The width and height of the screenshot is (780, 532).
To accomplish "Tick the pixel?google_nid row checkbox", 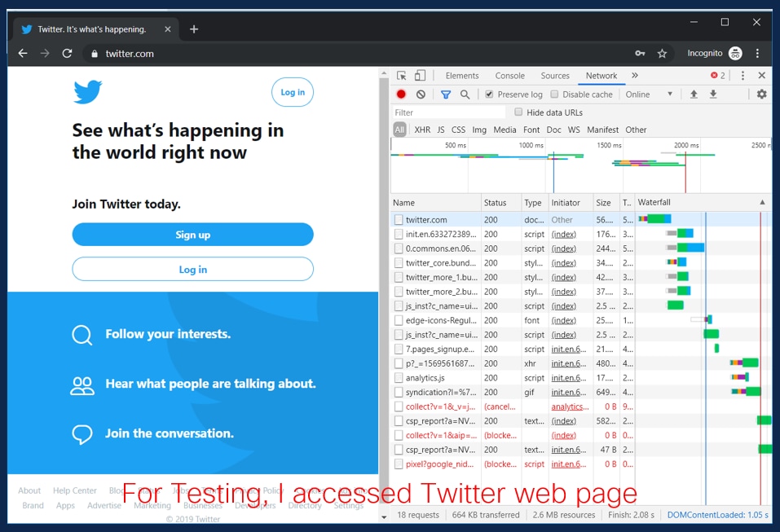I will (x=399, y=464).
